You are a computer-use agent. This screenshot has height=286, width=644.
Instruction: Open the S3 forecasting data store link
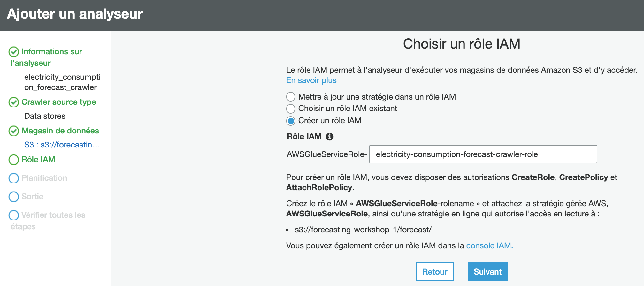tap(62, 145)
